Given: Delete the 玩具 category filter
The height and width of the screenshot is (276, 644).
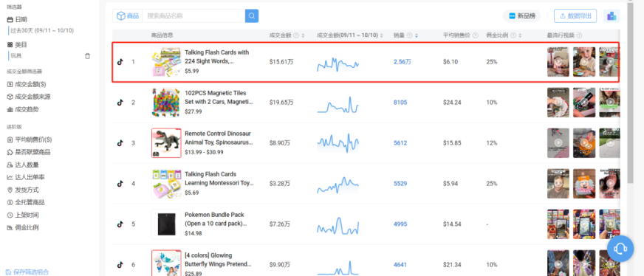Looking at the screenshot, I should pos(87,56).
